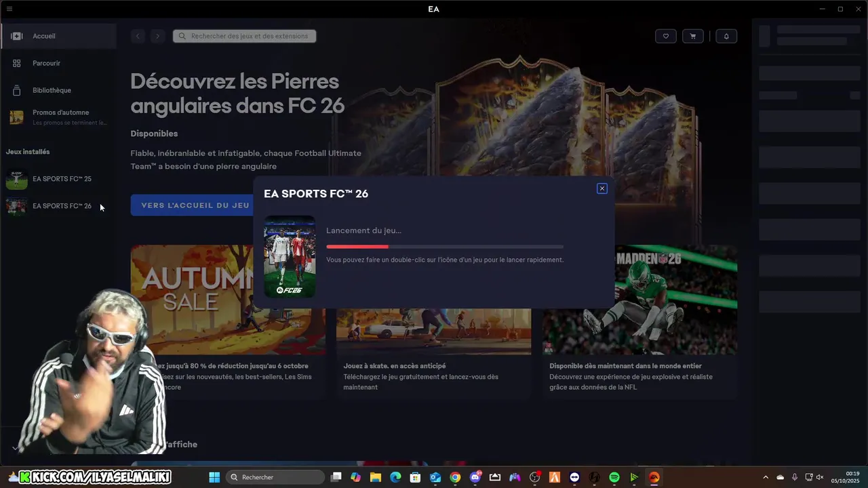This screenshot has width=868, height=488.
Task: Open Discord from the taskbar
Action: pyautogui.click(x=475, y=477)
